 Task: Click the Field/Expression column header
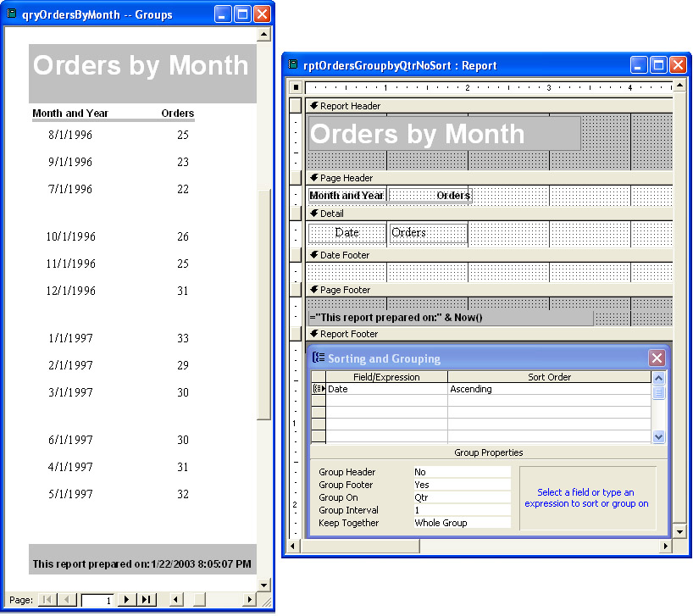[386, 377]
